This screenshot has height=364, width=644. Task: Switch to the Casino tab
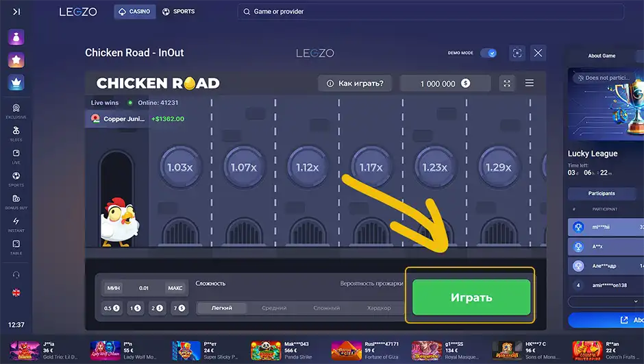(135, 12)
